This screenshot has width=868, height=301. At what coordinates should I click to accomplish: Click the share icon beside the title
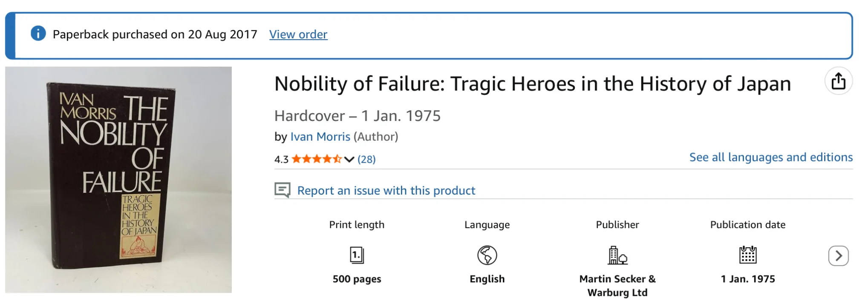838,81
